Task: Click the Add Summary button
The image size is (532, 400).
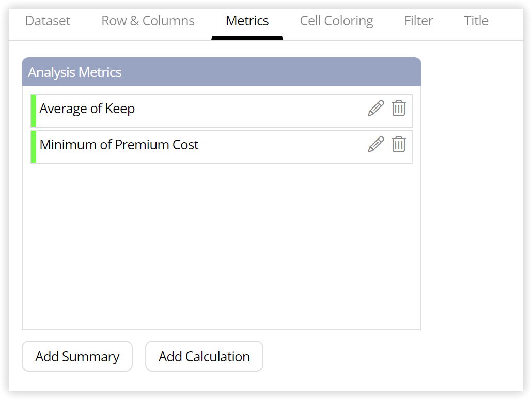Action: click(77, 356)
